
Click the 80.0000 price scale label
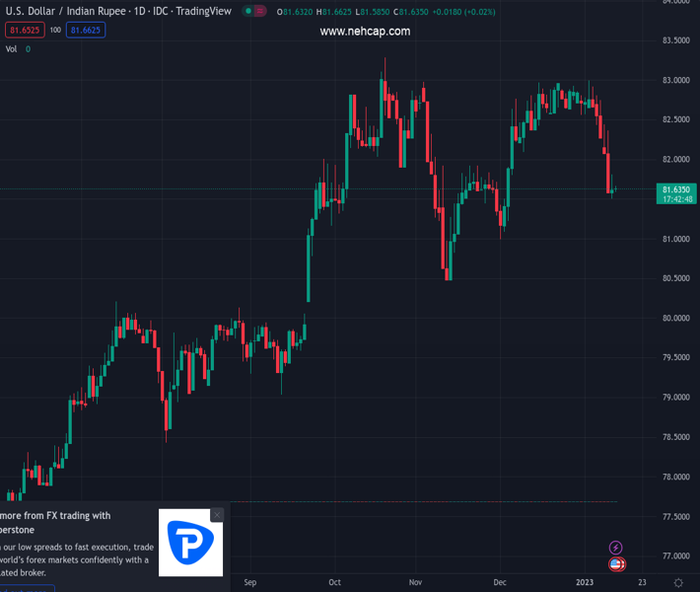pyautogui.click(x=674, y=318)
